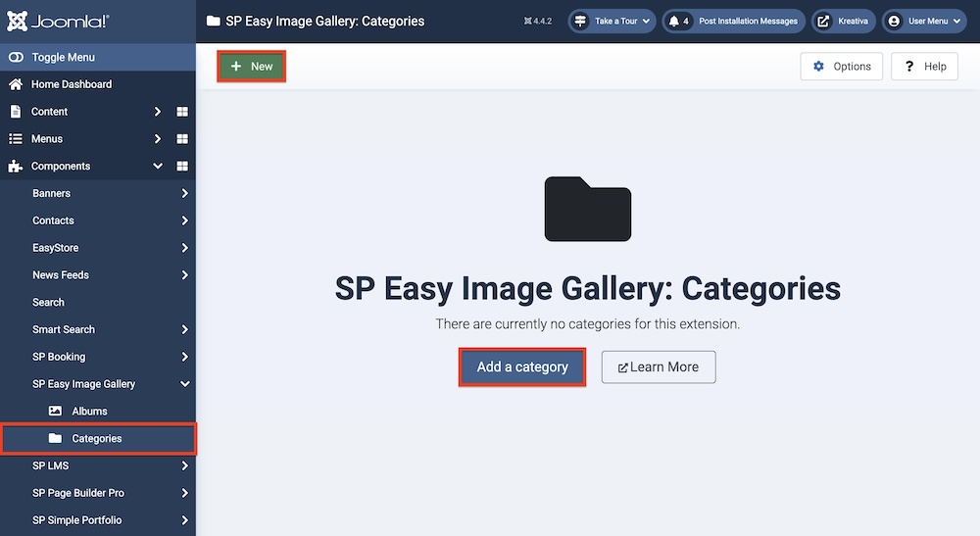Image resolution: width=980 pixels, height=536 pixels.
Task: Collapse the Components submenu chevron
Action: [158, 167]
